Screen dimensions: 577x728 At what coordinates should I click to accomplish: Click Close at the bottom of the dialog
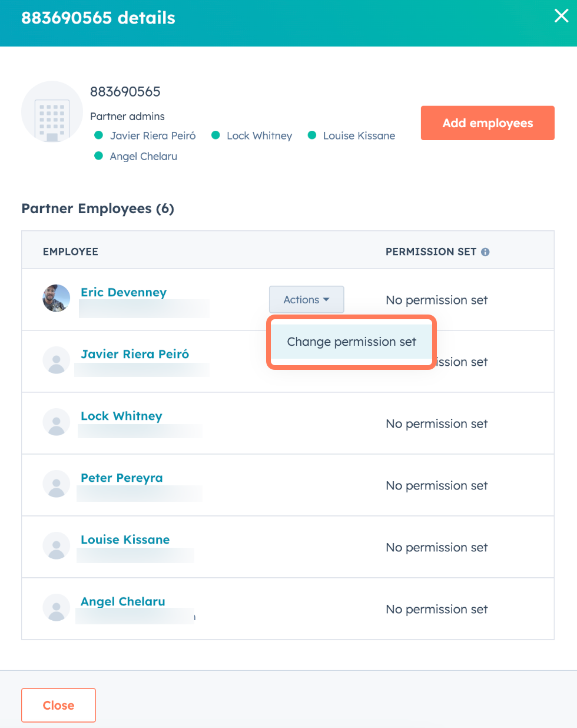tap(58, 705)
